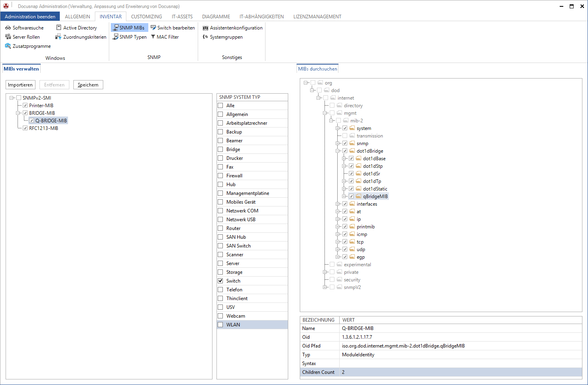Image resolution: width=588 pixels, height=385 pixels.
Task: Open Assistentenkonfiguration
Action: (x=233, y=28)
